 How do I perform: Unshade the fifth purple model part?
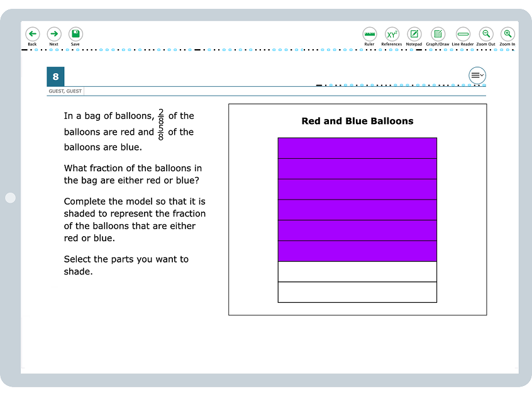coord(357,230)
